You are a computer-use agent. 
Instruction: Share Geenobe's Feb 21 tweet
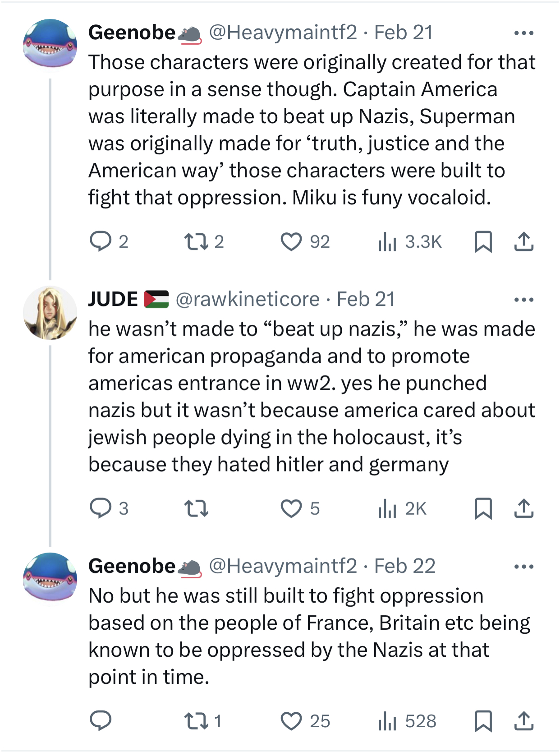point(523,241)
